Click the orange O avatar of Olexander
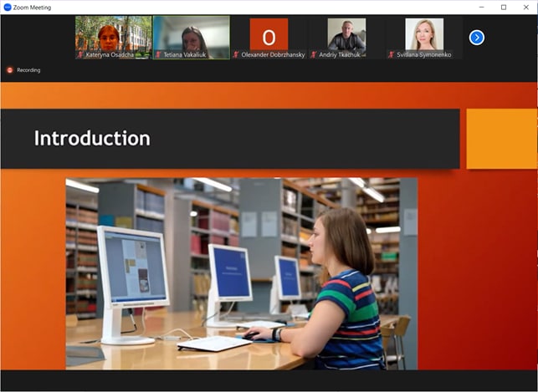Viewport: 538px width, 392px height. [269, 34]
